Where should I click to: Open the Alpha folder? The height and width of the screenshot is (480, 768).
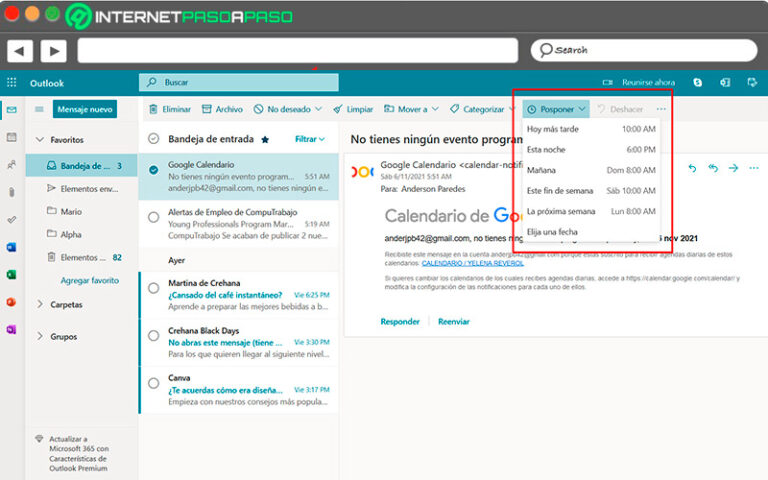click(82, 234)
